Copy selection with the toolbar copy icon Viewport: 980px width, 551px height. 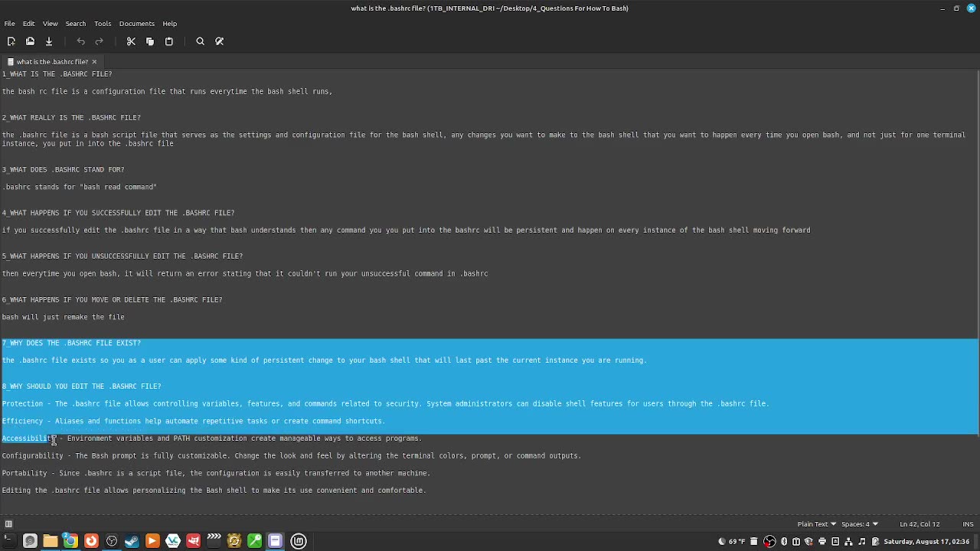[x=150, y=41]
